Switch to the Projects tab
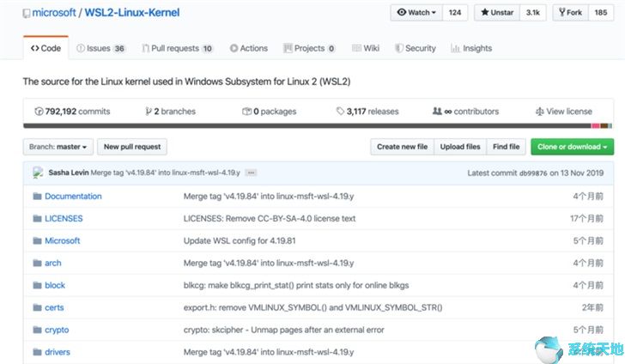This screenshot has height=364, width=625. pos(309,48)
